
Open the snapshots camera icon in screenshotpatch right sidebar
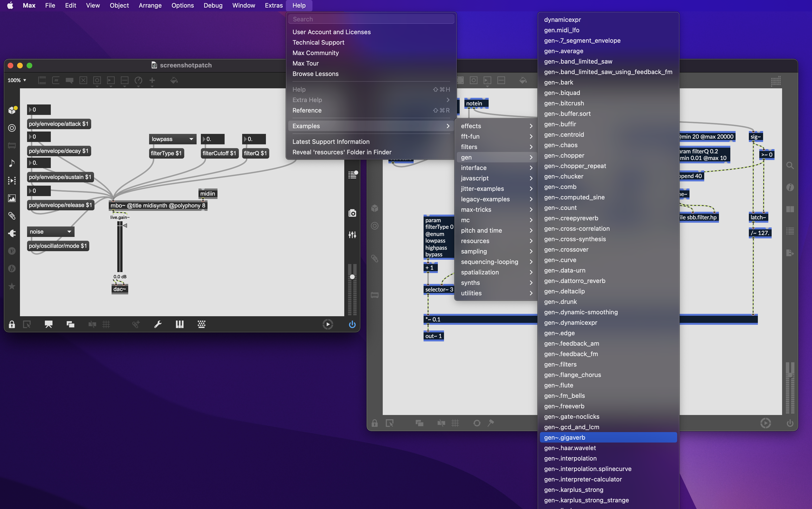[352, 213]
